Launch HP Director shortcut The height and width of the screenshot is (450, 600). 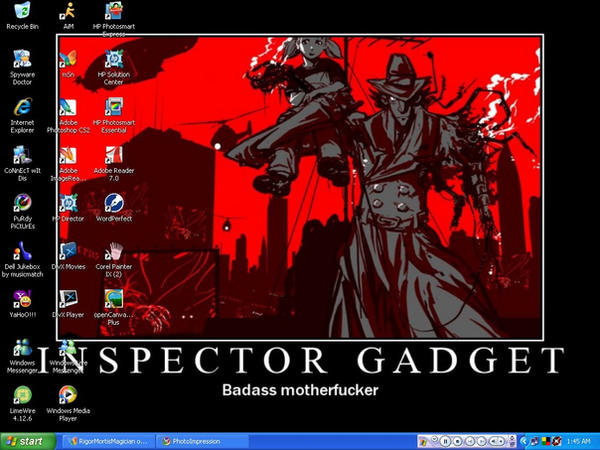tap(68, 208)
